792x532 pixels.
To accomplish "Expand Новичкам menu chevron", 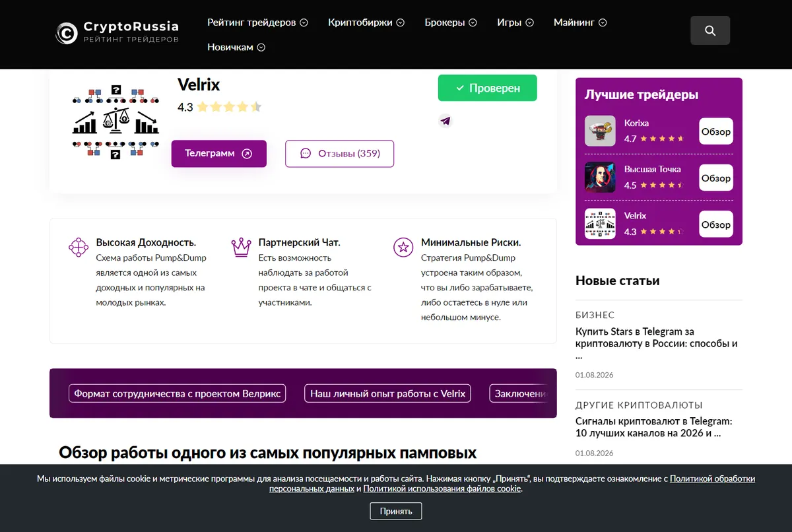I will 261,48.
